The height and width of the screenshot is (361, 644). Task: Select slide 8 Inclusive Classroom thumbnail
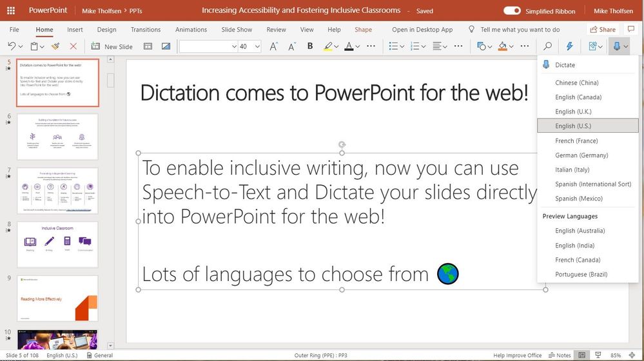[x=57, y=244]
